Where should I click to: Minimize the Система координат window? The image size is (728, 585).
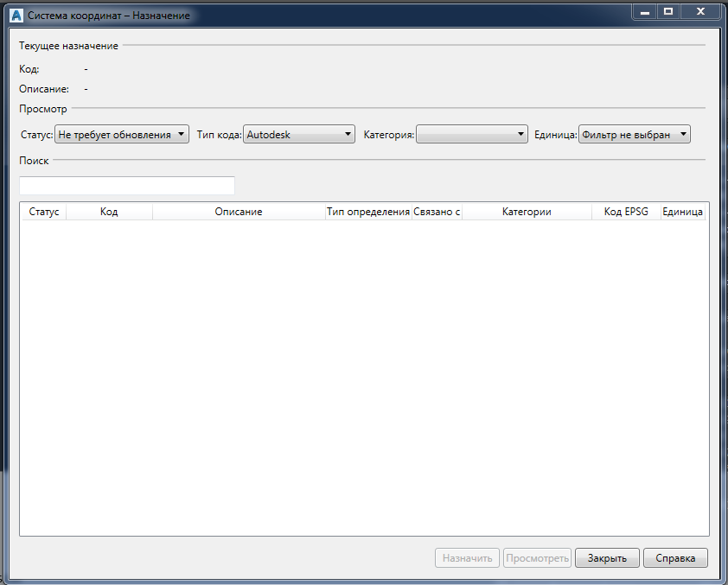[644, 12]
